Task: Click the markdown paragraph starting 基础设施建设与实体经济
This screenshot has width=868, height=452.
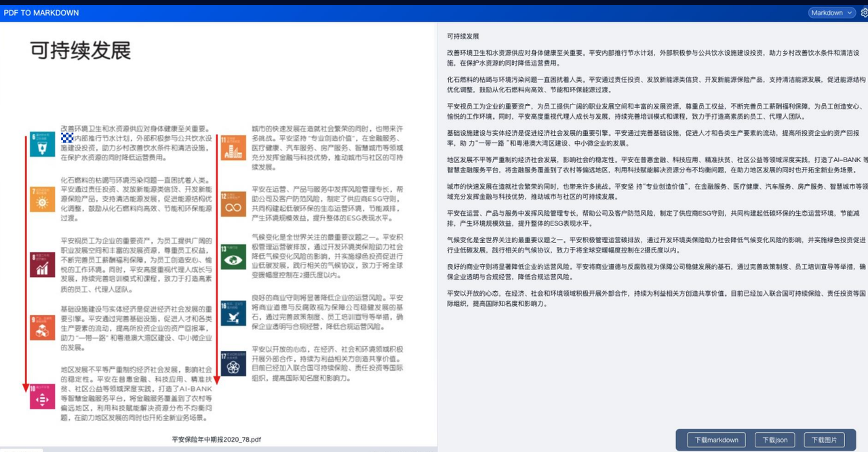Action: [654, 138]
